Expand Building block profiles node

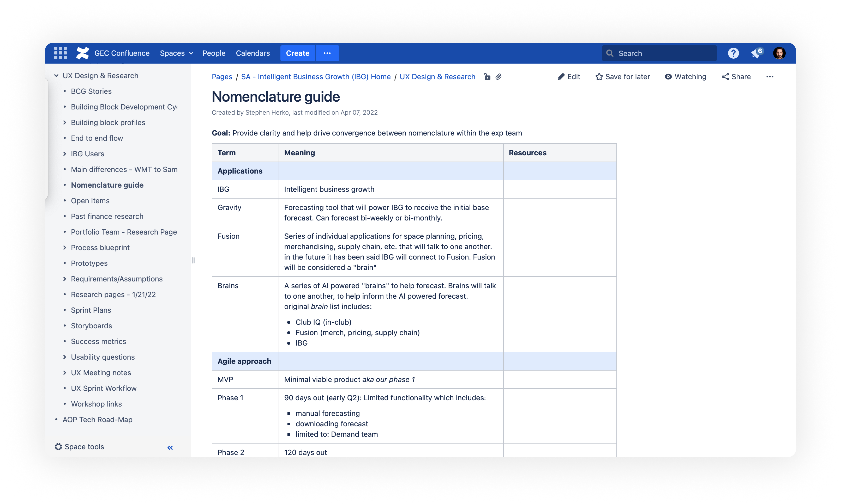coord(65,122)
